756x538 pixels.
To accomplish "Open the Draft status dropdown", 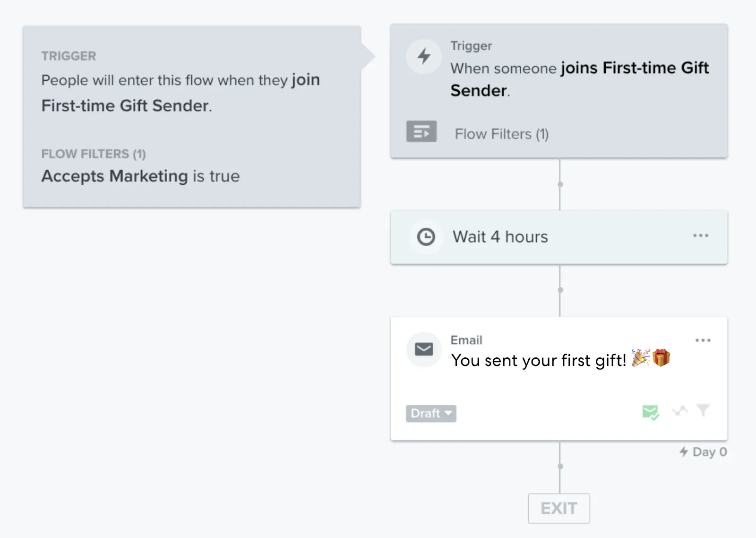I will pos(431,413).
